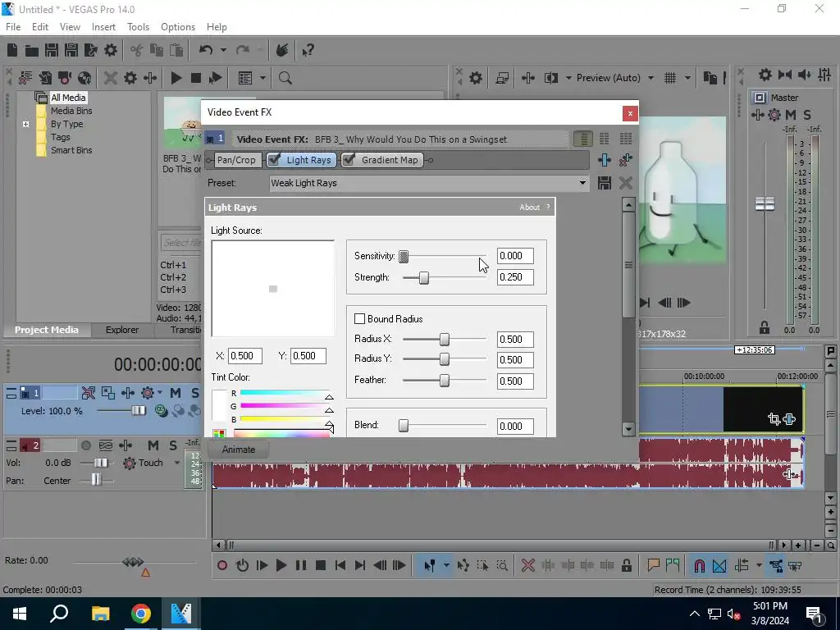Toggle the Master bus lock icon
The image size is (840, 630).
coord(764,327)
